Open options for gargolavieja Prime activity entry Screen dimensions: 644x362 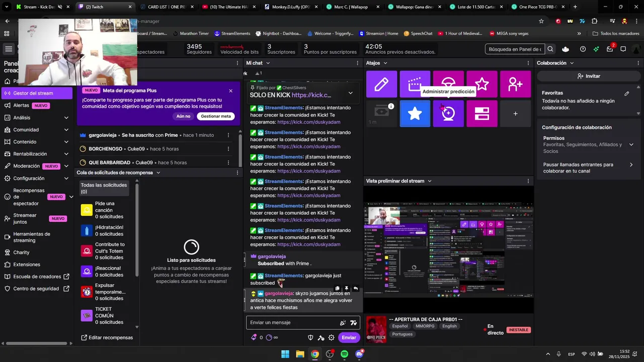(x=228, y=135)
